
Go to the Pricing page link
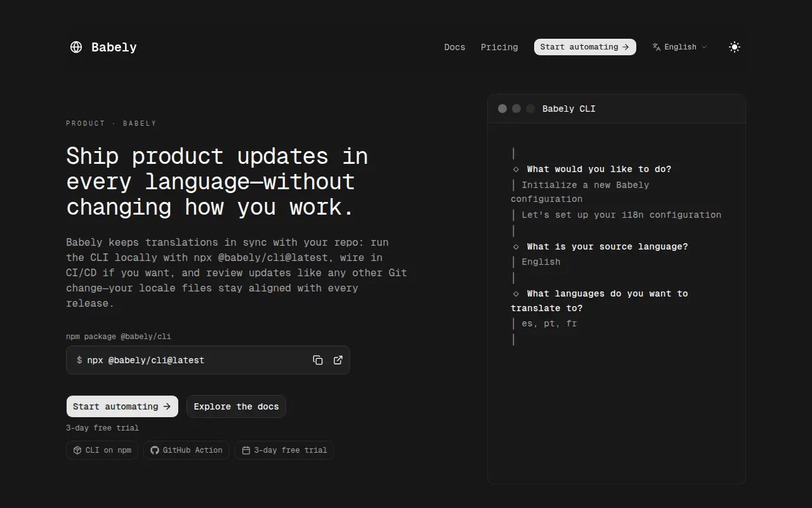(499, 47)
